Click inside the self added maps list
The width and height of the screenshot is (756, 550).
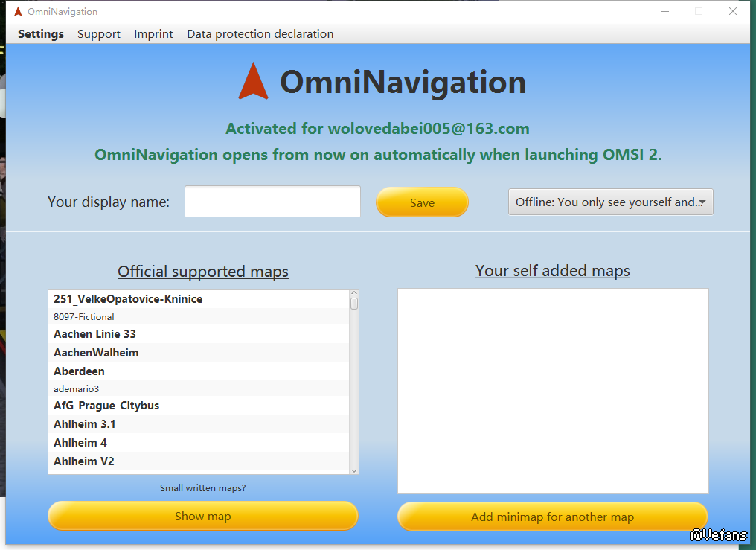(x=553, y=391)
